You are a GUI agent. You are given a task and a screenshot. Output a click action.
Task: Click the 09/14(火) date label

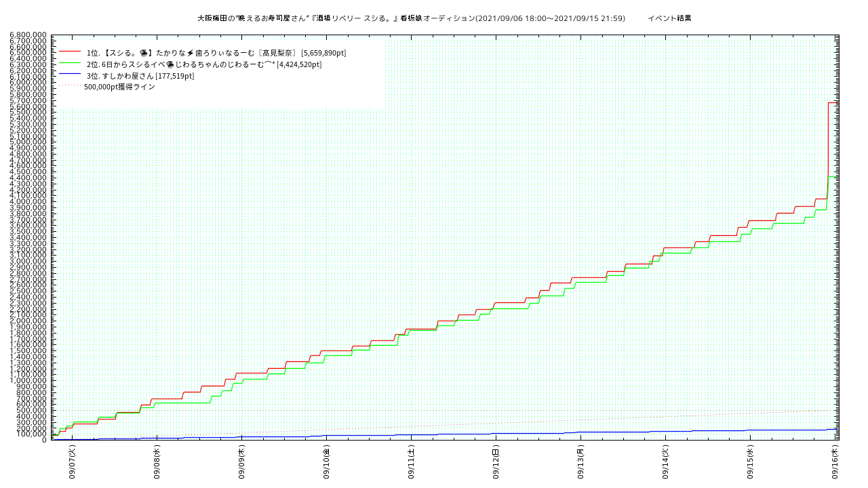(x=665, y=461)
